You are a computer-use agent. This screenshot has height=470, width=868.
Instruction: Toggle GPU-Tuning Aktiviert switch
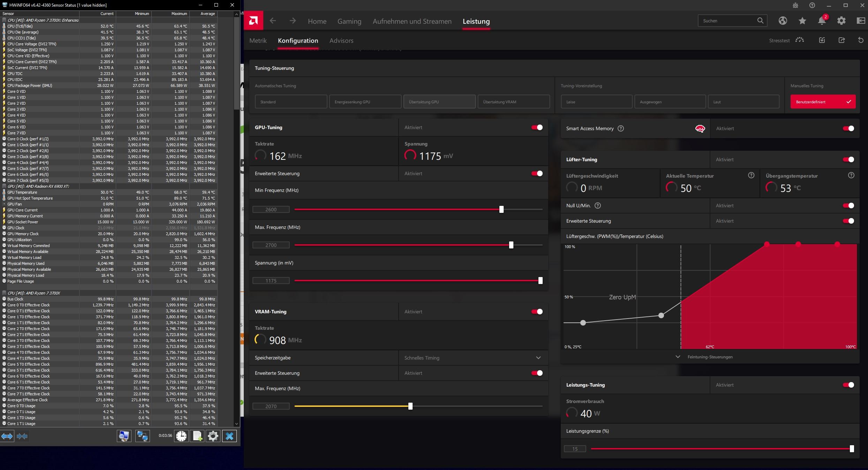pos(537,127)
